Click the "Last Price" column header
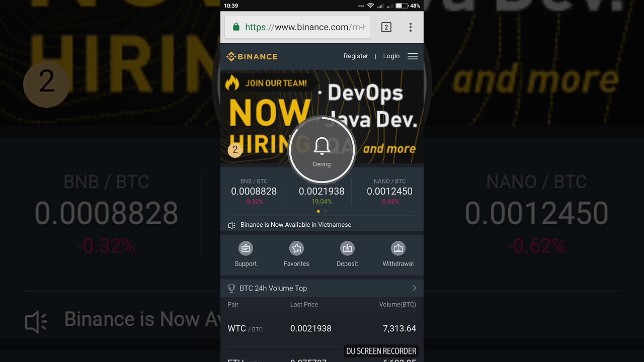Screen dimensions: 644x362 (304, 304)
